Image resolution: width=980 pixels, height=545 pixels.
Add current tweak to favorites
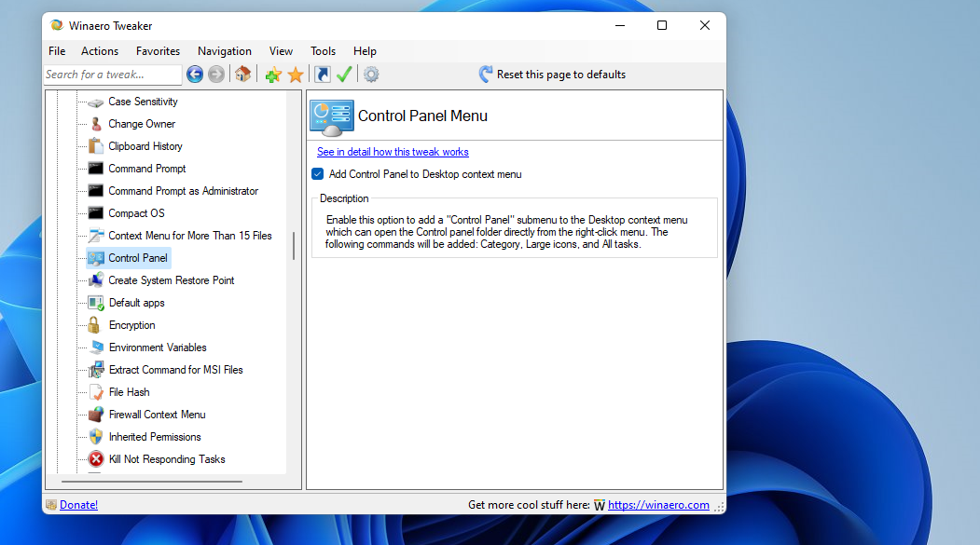pos(272,74)
